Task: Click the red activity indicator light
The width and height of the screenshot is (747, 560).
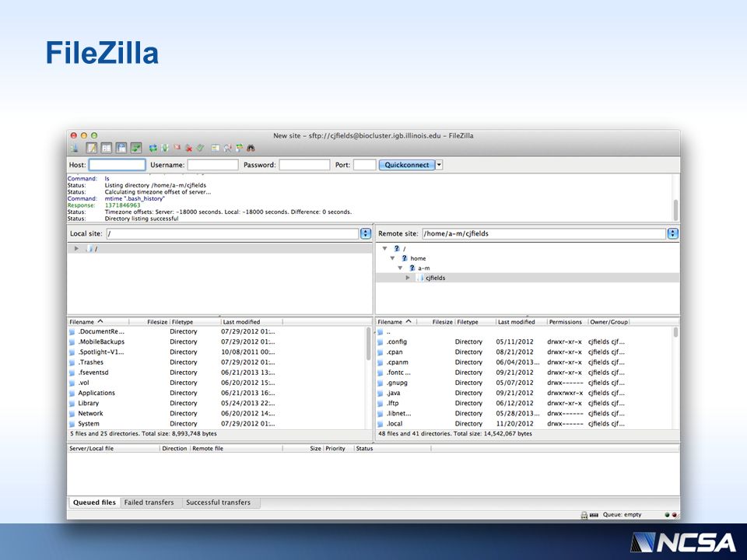Action: pos(674,515)
